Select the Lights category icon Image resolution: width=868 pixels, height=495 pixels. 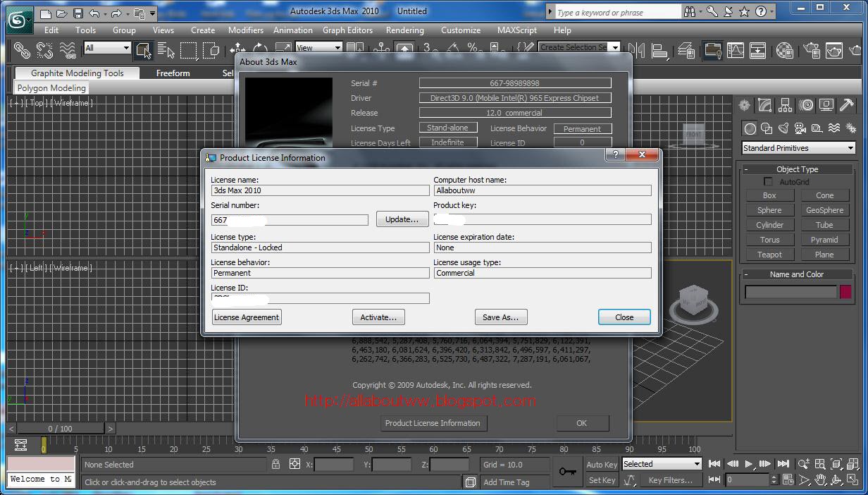[783, 128]
